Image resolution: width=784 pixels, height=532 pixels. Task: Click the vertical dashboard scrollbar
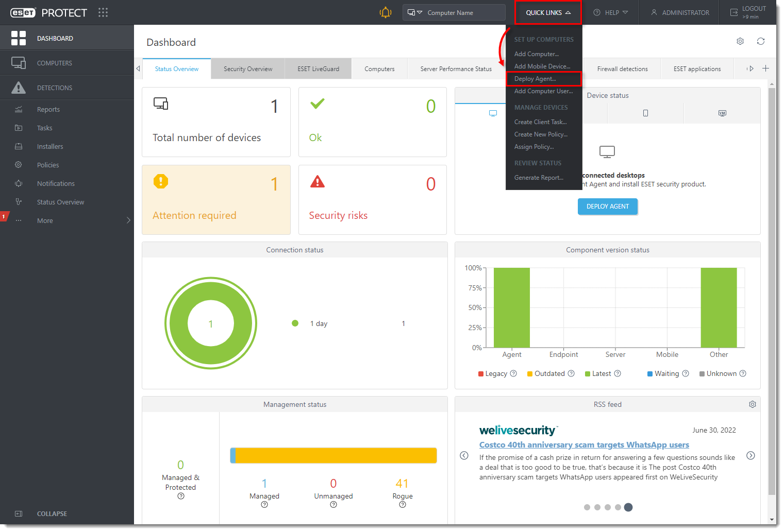772,291
